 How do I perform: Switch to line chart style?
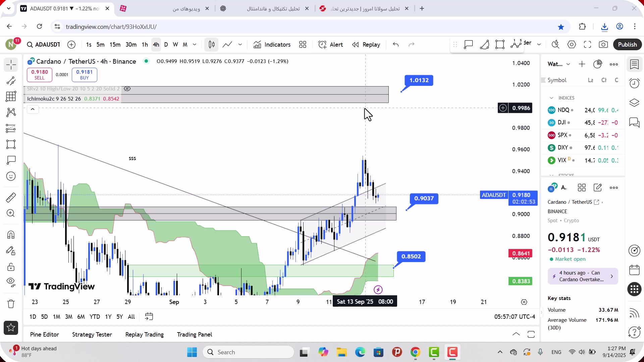(x=227, y=45)
